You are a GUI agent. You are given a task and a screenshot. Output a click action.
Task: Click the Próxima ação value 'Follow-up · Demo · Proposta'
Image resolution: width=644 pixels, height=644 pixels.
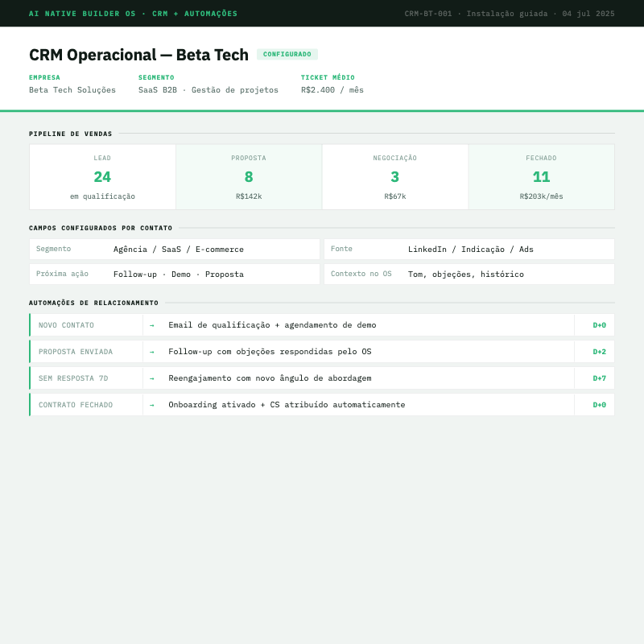[179, 275]
